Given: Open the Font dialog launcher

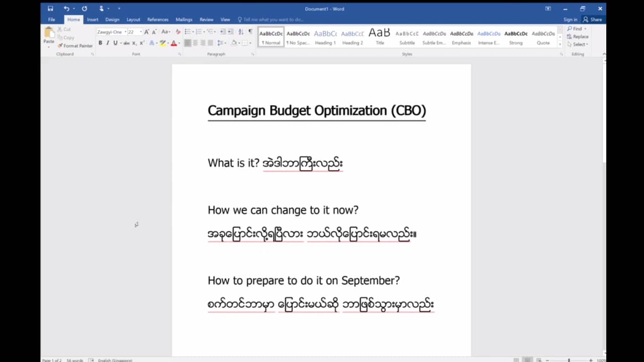Looking at the screenshot, I should pyautogui.click(x=180, y=54).
